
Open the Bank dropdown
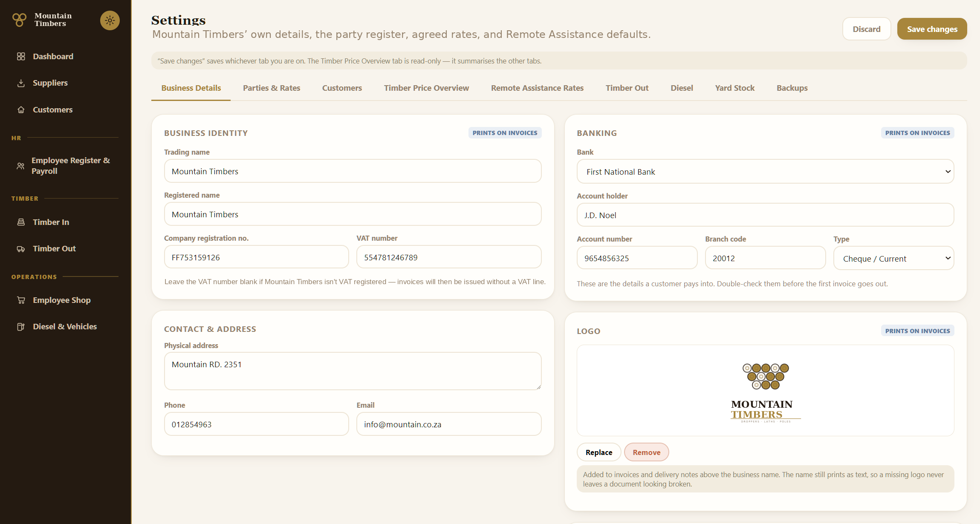(x=765, y=171)
